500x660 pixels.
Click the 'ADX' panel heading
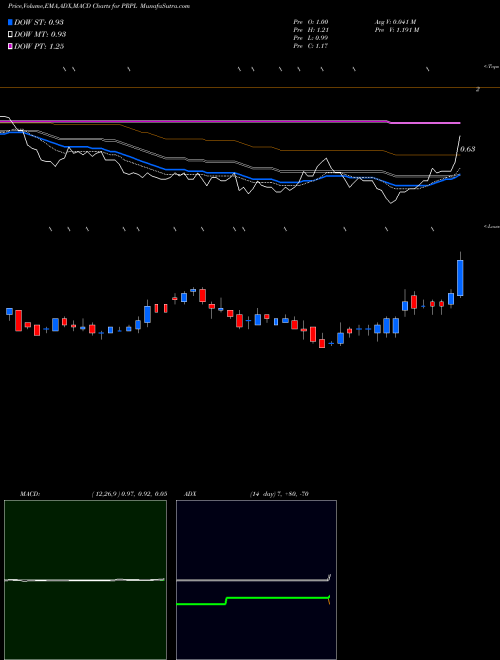190,494
